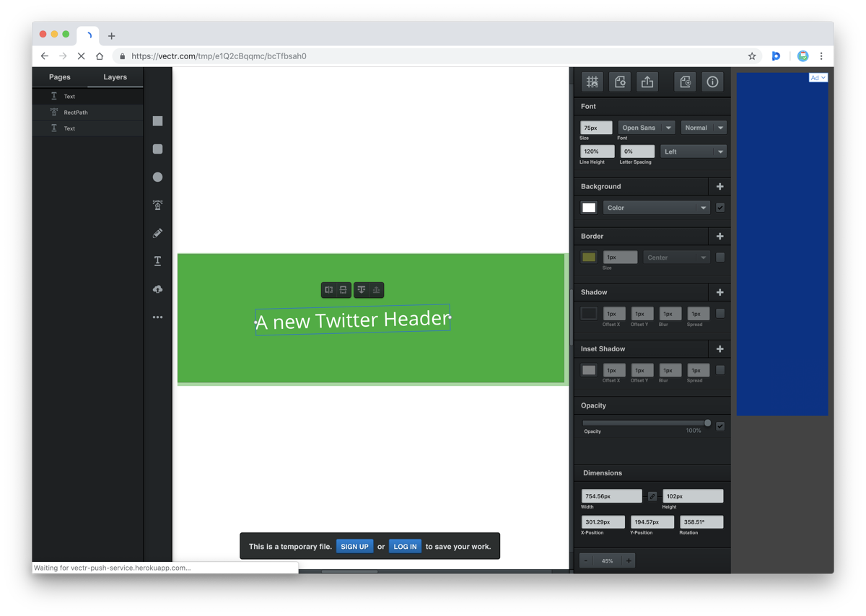Select the bottom Text layer
Image resolution: width=866 pixels, height=616 pixels.
pos(88,128)
